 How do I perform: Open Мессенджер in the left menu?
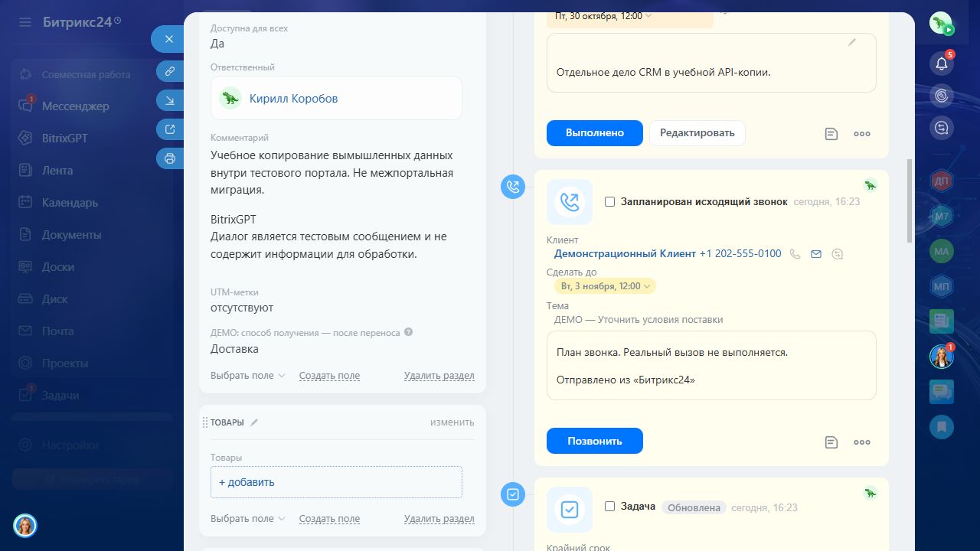76,106
